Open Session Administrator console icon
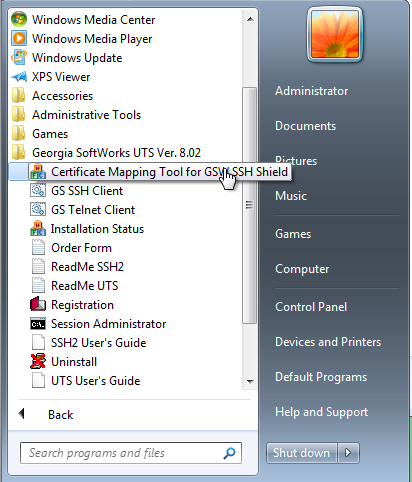The height and width of the screenshot is (482, 412). coord(38,324)
